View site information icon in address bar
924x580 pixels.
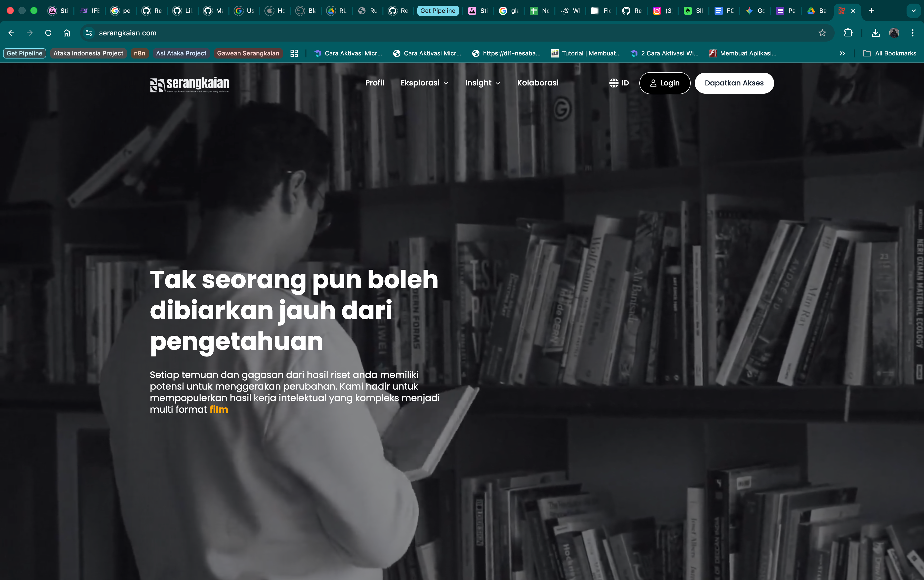tap(89, 33)
